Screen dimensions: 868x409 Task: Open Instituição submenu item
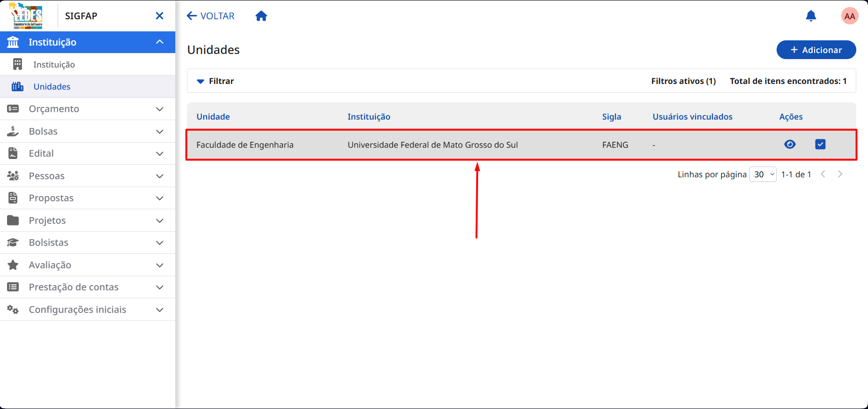pos(88,64)
